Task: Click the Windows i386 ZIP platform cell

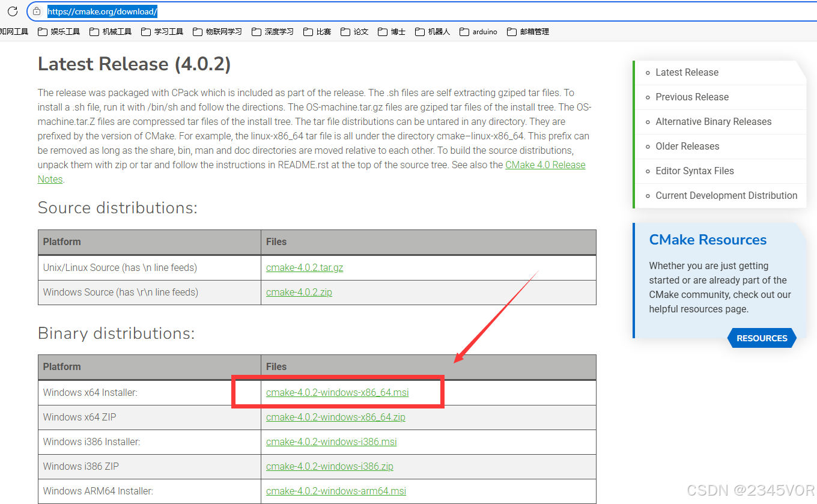Action: pyautogui.click(x=150, y=466)
